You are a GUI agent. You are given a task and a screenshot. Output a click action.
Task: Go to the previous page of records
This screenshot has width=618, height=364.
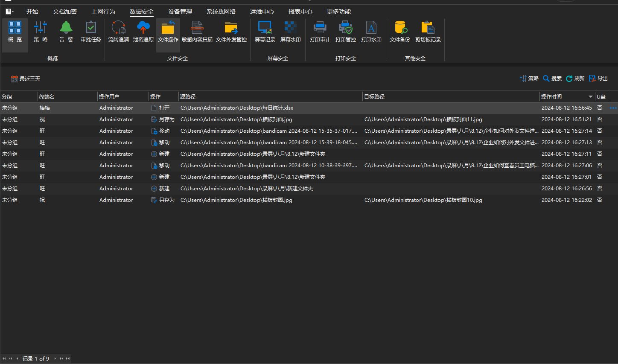click(x=10, y=358)
